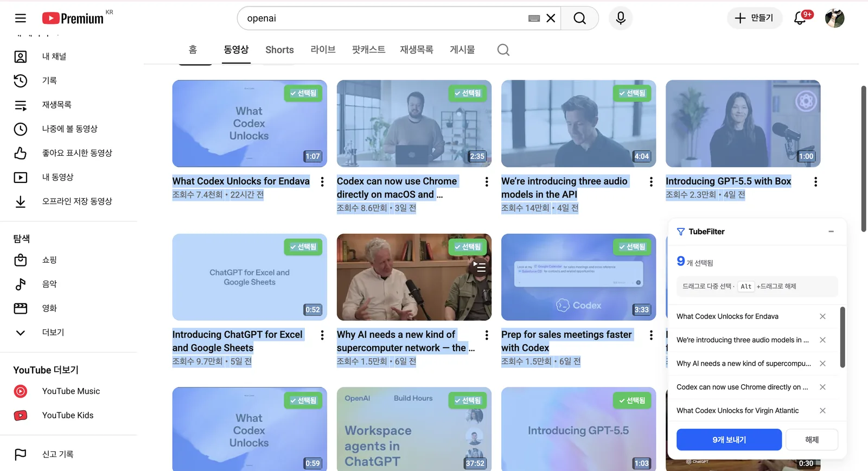
Task: Switch to the 팟캐스트 tab
Action: 368,49
